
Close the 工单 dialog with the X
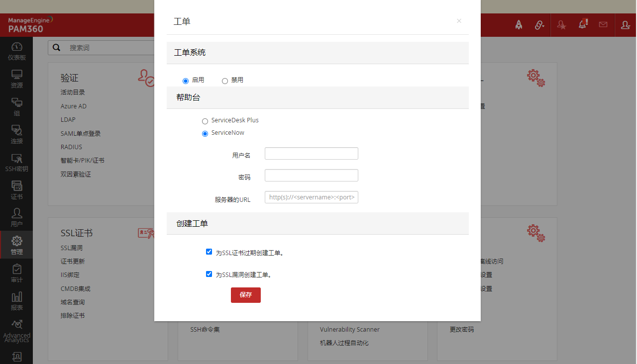pyautogui.click(x=459, y=21)
